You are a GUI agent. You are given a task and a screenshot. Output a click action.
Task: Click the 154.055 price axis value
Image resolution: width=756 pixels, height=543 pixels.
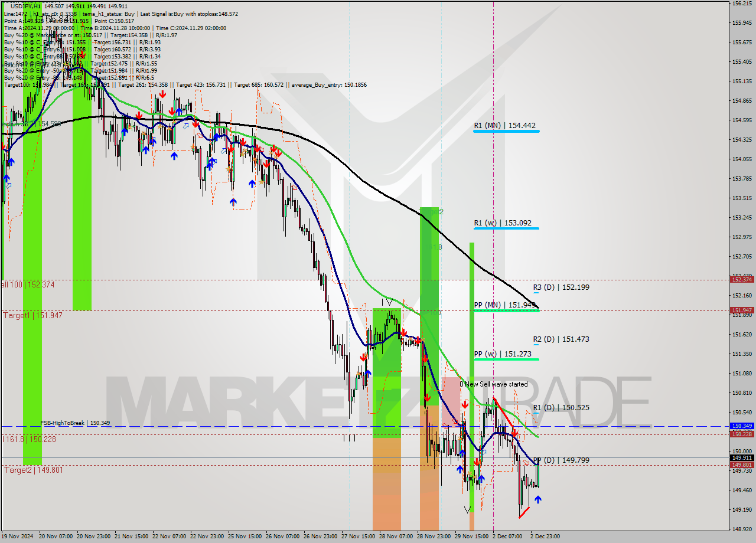[x=742, y=159]
